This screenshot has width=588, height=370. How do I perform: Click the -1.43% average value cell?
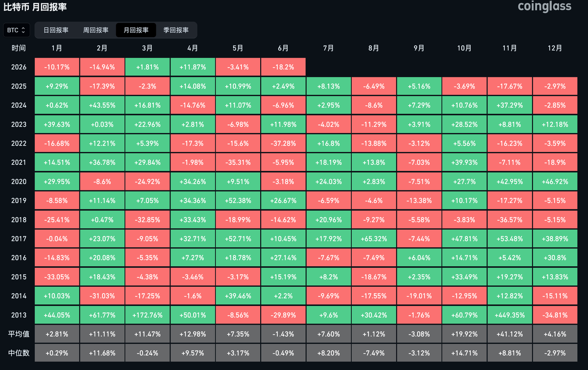[x=283, y=334]
